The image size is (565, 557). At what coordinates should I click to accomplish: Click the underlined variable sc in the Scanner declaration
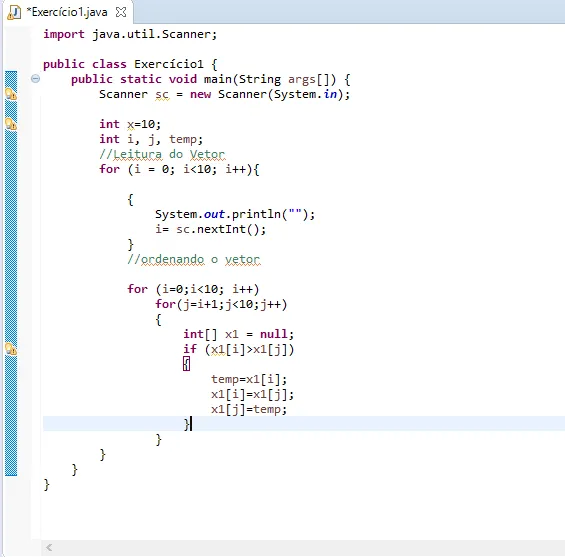point(162,94)
